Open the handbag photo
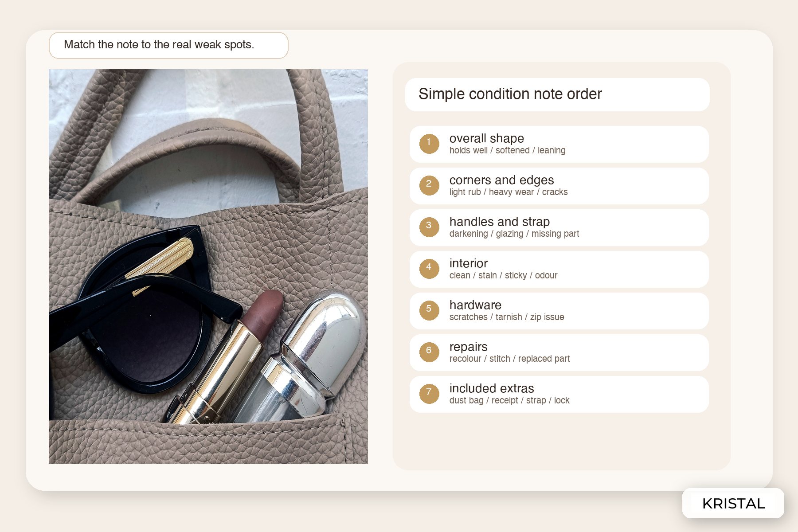 pos(208,266)
